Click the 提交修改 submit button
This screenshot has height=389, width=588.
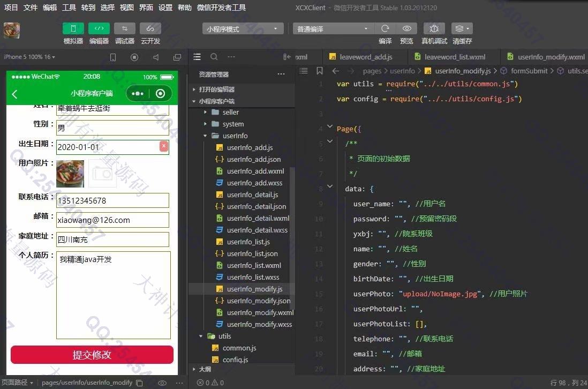click(92, 355)
